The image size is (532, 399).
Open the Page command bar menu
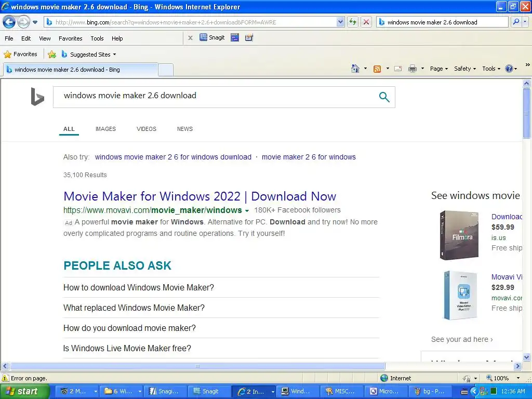438,69
